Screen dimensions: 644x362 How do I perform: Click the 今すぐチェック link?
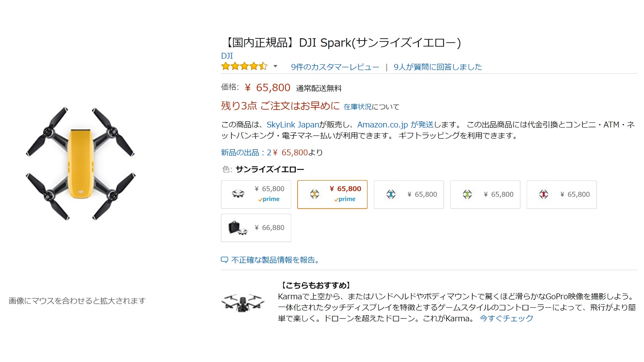pos(506,318)
